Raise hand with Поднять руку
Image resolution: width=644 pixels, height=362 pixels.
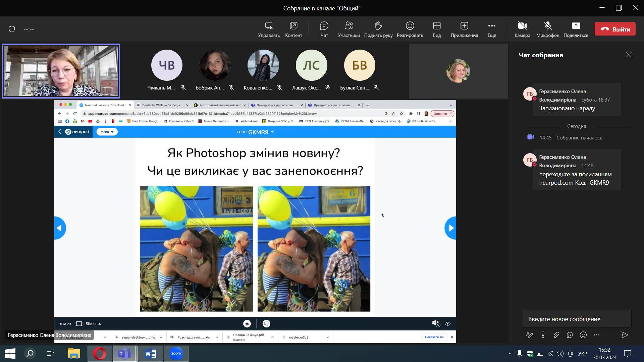(378, 29)
